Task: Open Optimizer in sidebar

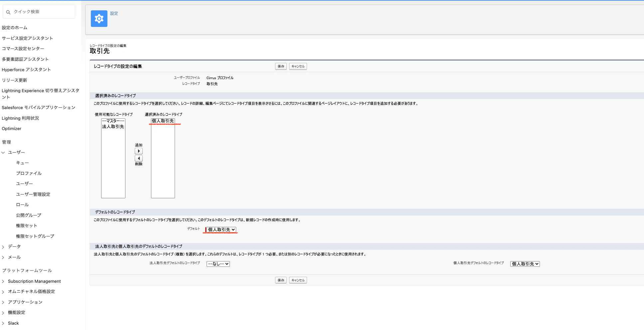Action: point(12,128)
